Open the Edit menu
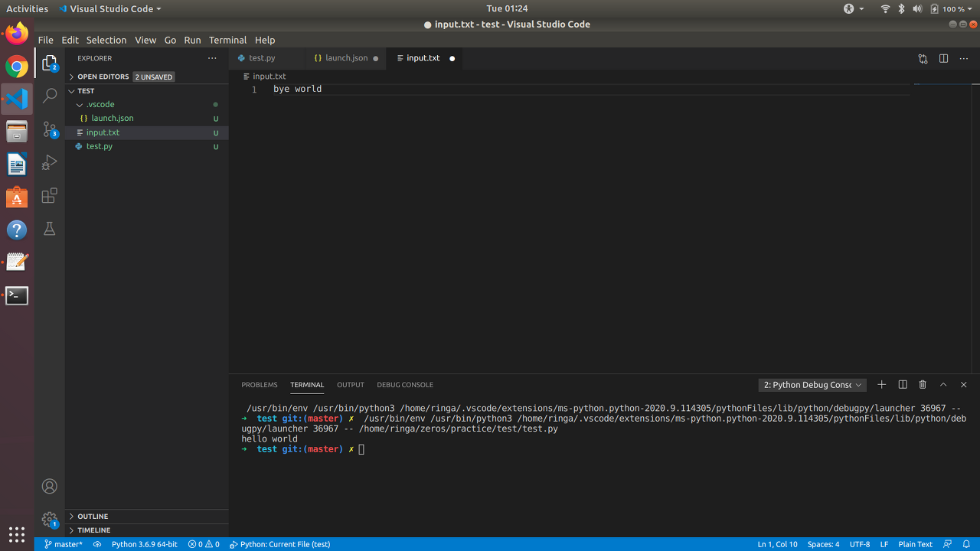Image resolution: width=980 pixels, height=551 pixels. [70, 40]
